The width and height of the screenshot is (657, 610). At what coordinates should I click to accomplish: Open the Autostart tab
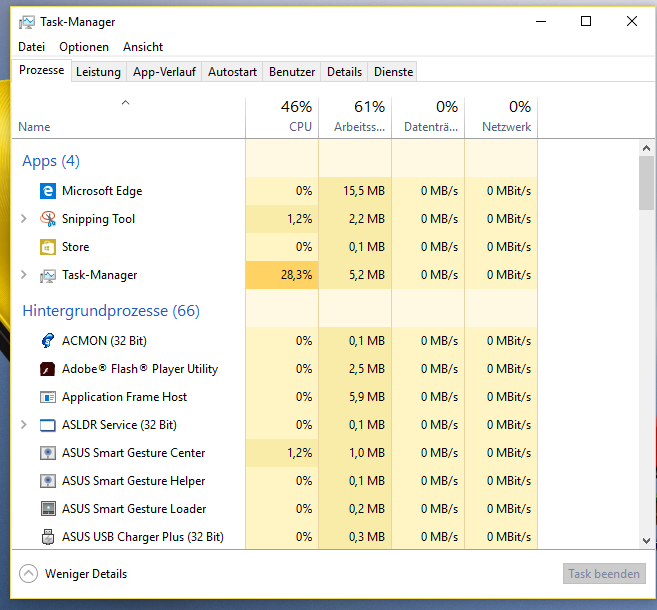[233, 72]
